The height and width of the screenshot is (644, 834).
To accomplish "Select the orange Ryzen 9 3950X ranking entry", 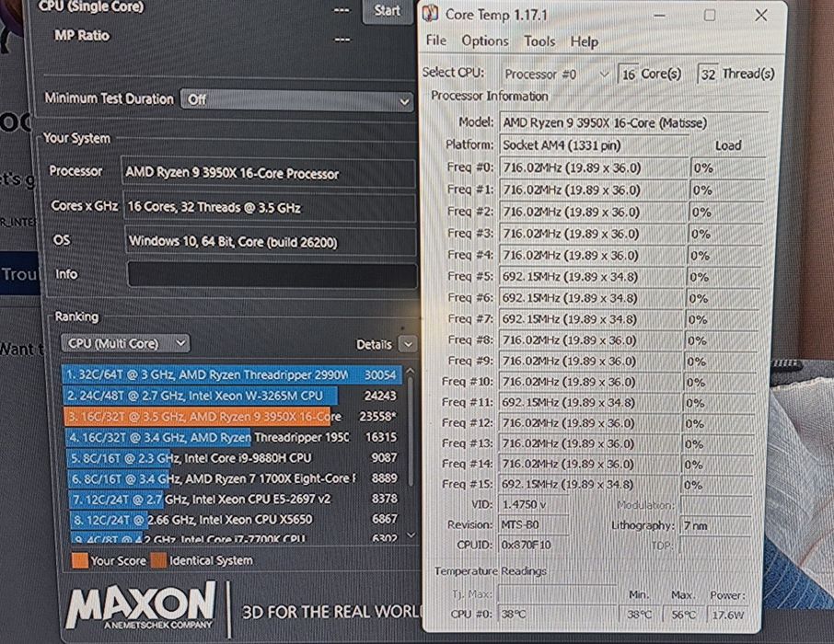I will pos(232,417).
